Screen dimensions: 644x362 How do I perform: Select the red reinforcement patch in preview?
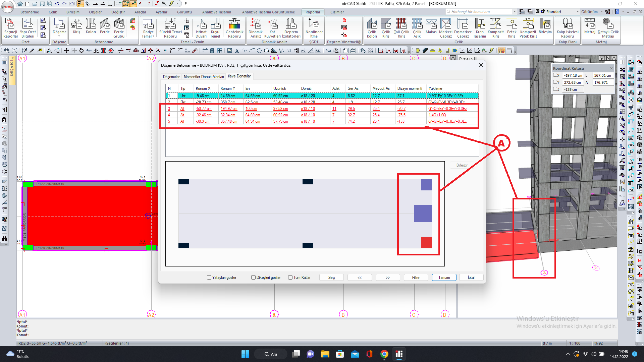426,242
